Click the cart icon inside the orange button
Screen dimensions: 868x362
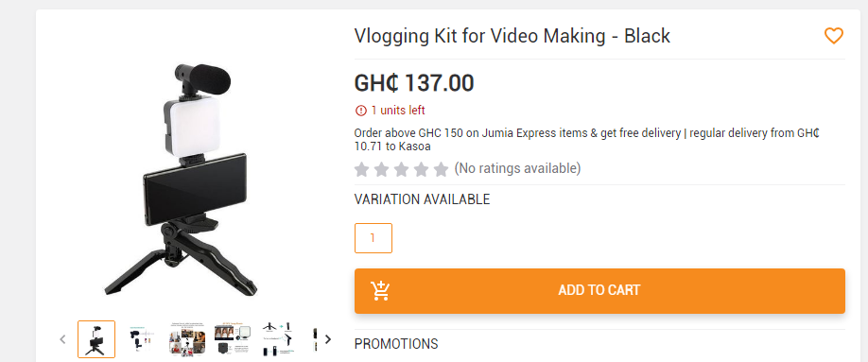click(381, 290)
